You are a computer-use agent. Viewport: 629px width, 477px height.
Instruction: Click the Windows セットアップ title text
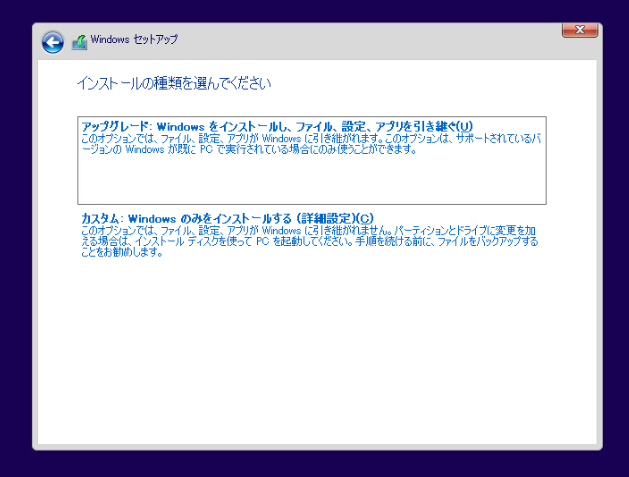click(x=134, y=41)
